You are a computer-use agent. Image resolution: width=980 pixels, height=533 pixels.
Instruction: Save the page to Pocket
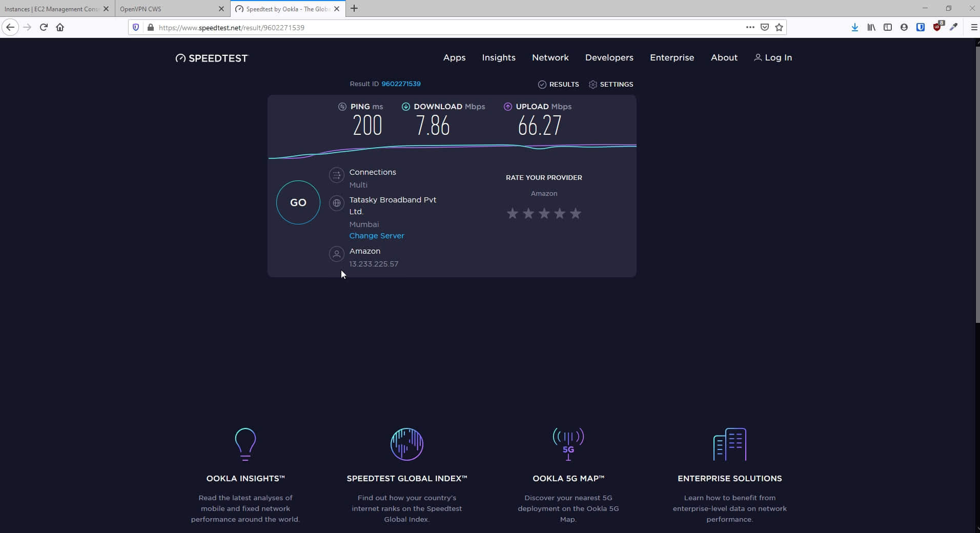[765, 27]
